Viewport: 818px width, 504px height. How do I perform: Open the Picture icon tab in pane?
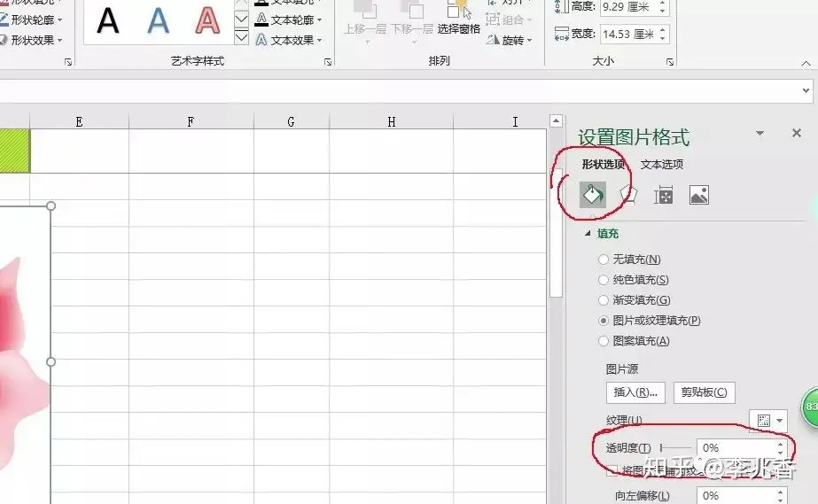tap(699, 195)
